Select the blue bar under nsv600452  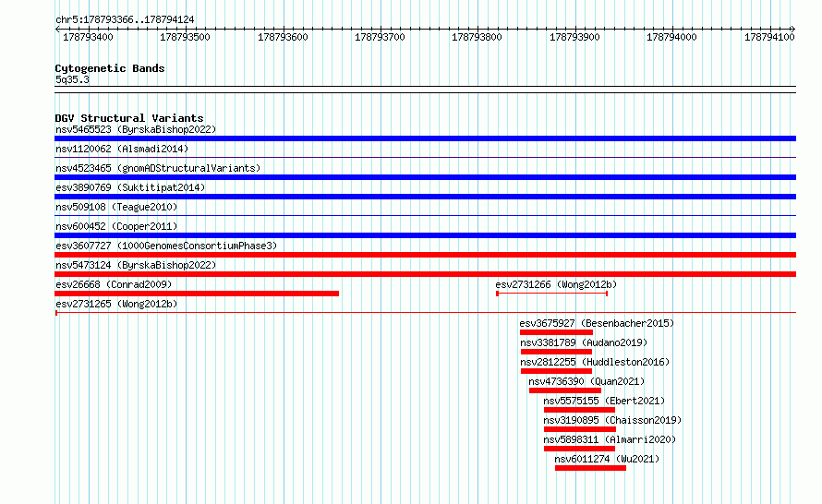pos(425,235)
